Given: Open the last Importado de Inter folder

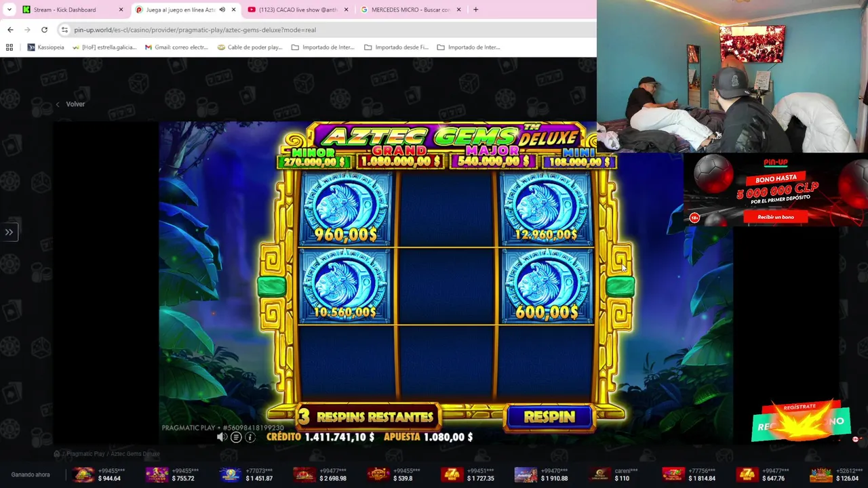Looking at the screenshot, I should tap(469, 47).
